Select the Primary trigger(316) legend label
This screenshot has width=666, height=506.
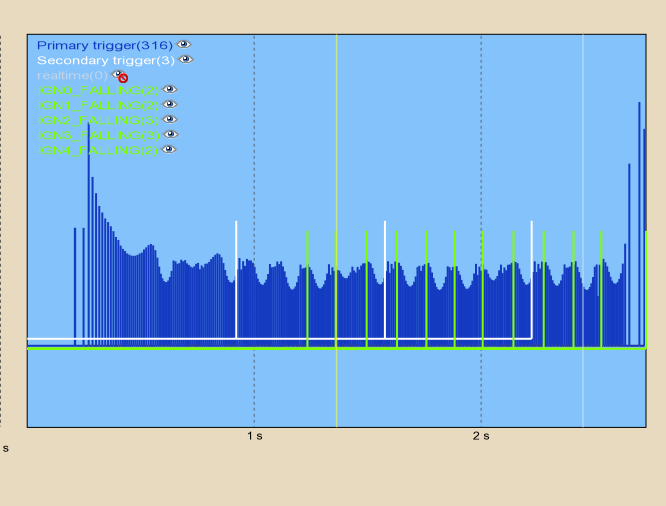[x=104, y=45]
